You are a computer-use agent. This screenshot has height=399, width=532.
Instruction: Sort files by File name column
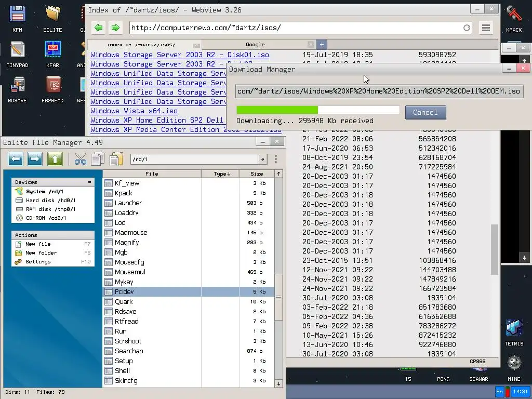click(x=152, y=174)
